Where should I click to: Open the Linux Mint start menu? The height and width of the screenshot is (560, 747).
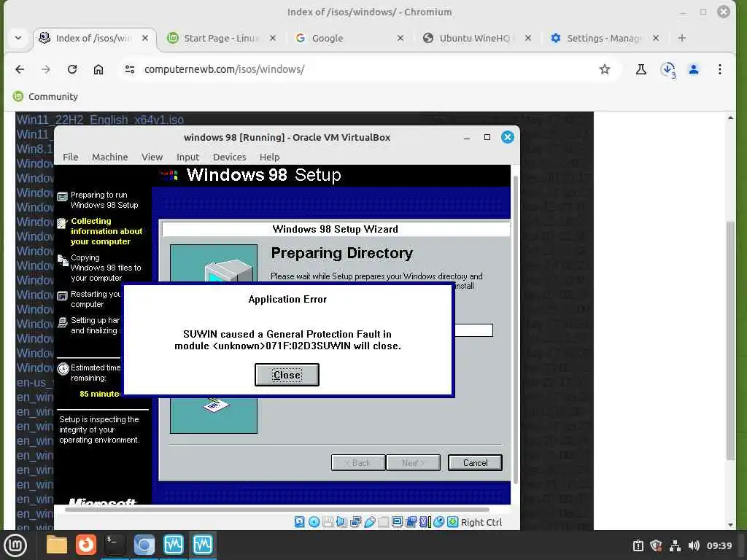click(x=15, y=545)
